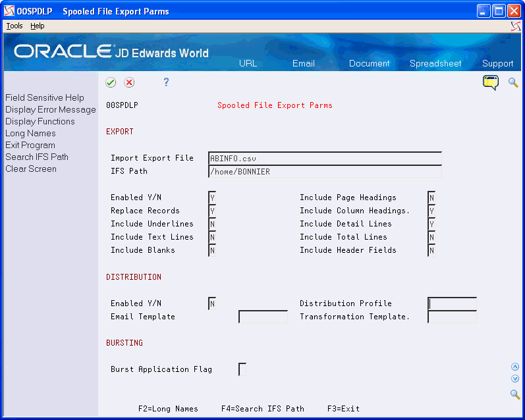This screenshot has height=420, width=525.
Task: Click Export Enabled Y/N field
Action: coord(212,197)
